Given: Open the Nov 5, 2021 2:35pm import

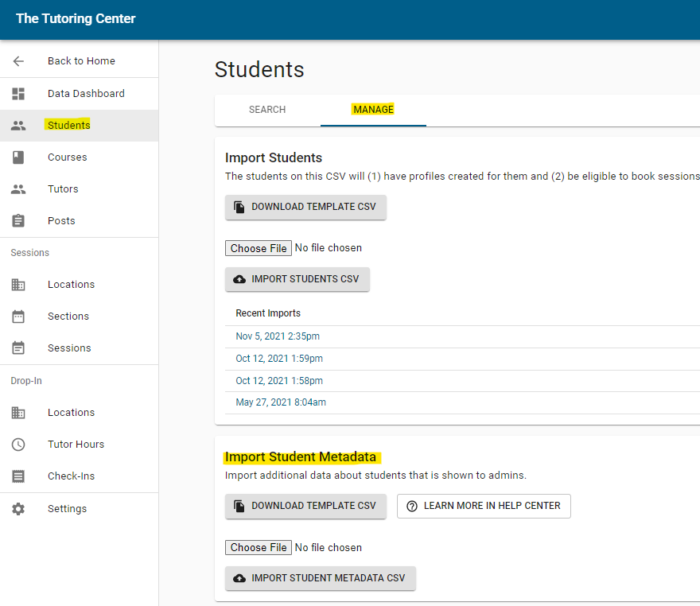Looking at the screenshot, I should [x=278, y=336].
